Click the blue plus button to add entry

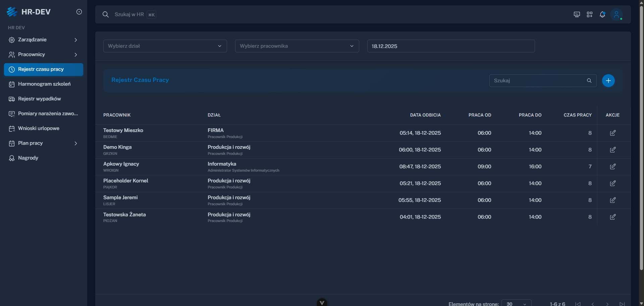click(608, 81)
